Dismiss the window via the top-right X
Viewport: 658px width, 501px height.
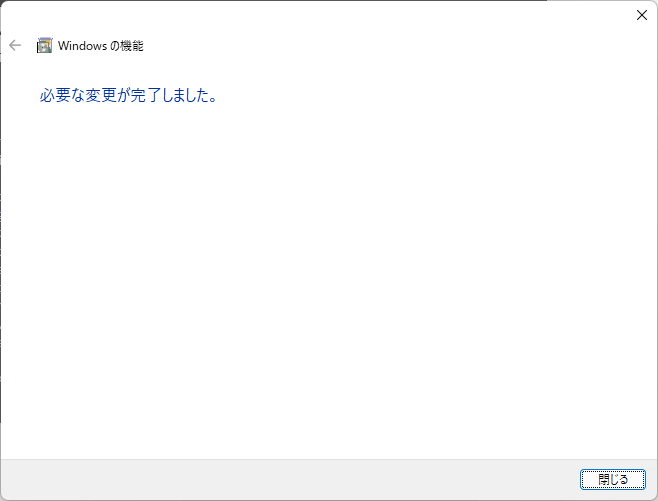click(642, 15)
